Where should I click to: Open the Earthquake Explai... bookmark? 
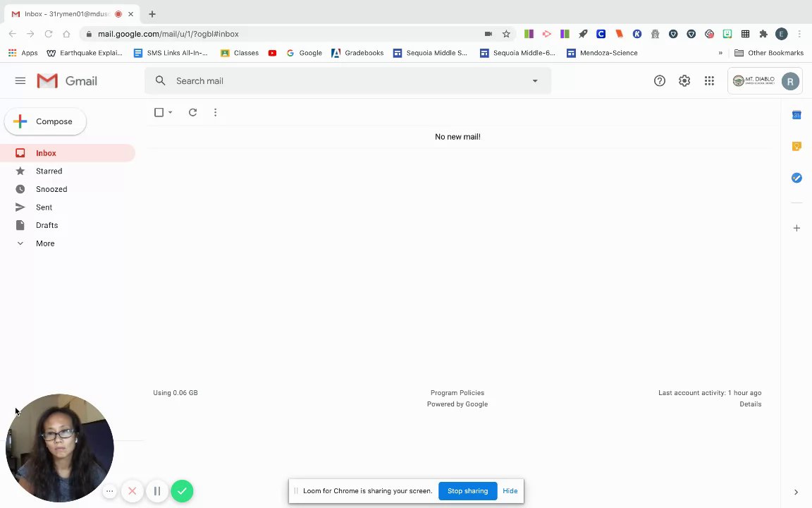pos(85,53)
